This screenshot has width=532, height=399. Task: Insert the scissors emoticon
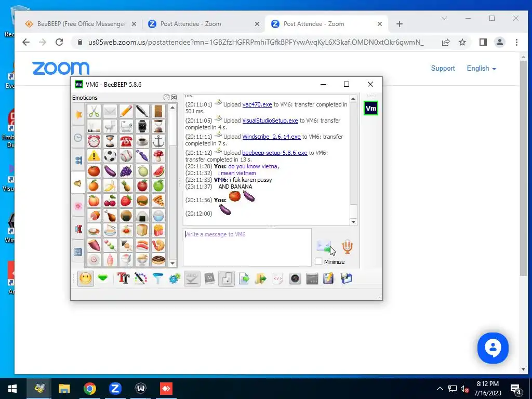(94, 111)
